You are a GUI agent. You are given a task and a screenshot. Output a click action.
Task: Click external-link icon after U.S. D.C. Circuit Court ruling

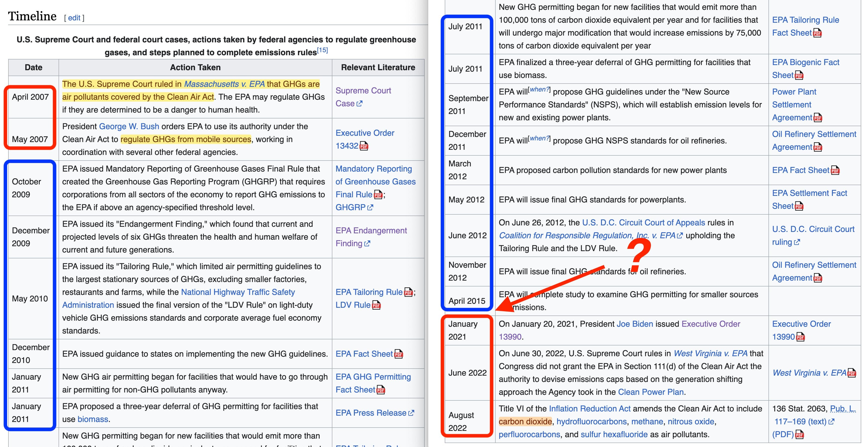797,242
